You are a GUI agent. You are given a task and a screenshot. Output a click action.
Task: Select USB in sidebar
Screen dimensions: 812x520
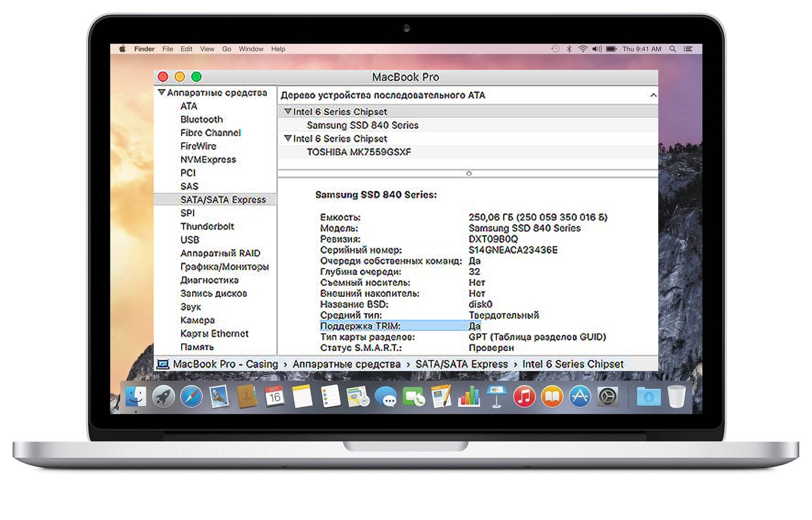189,240
